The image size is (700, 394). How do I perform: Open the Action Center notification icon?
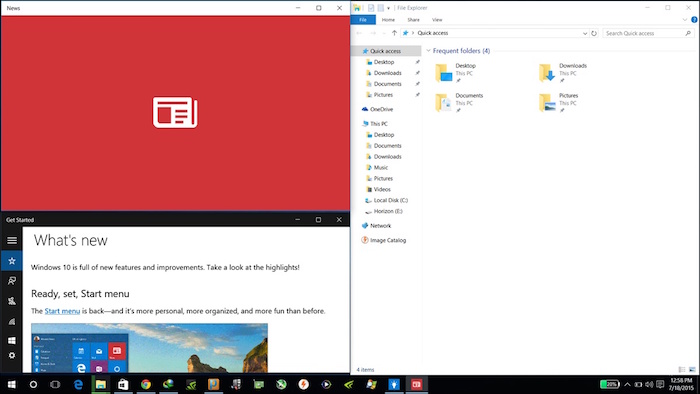pos(660,384)
